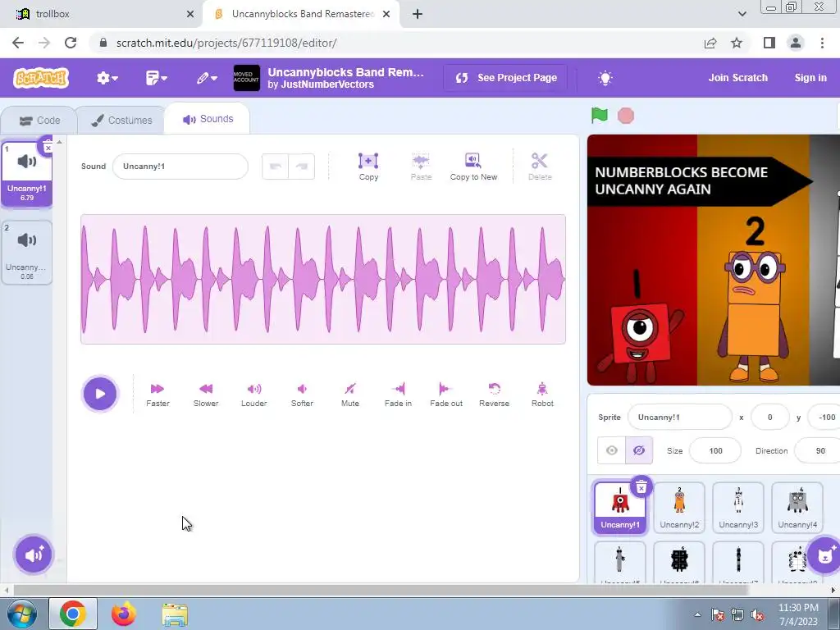This screenshot has width=840, height=630.
Task: Delete the Uncanny!1 sound with trash icon
Action: [x=48, y=147]
